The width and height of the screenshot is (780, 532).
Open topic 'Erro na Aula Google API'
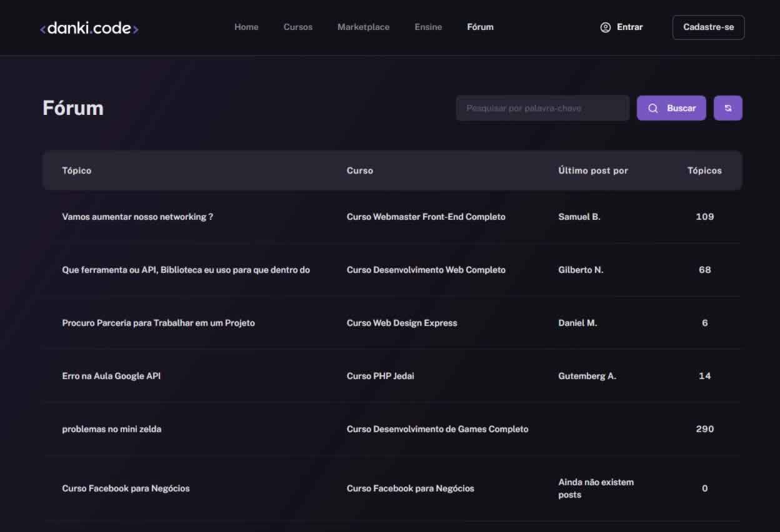(x=111, y=376)
